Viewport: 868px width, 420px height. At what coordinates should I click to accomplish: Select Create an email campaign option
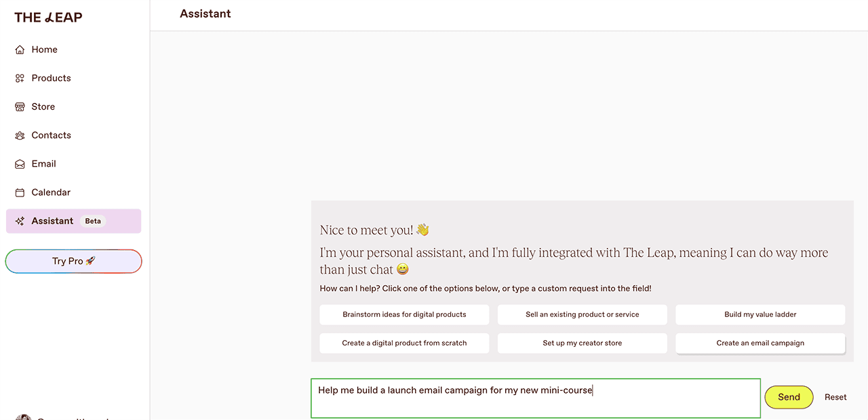click(x=759, y=343)
